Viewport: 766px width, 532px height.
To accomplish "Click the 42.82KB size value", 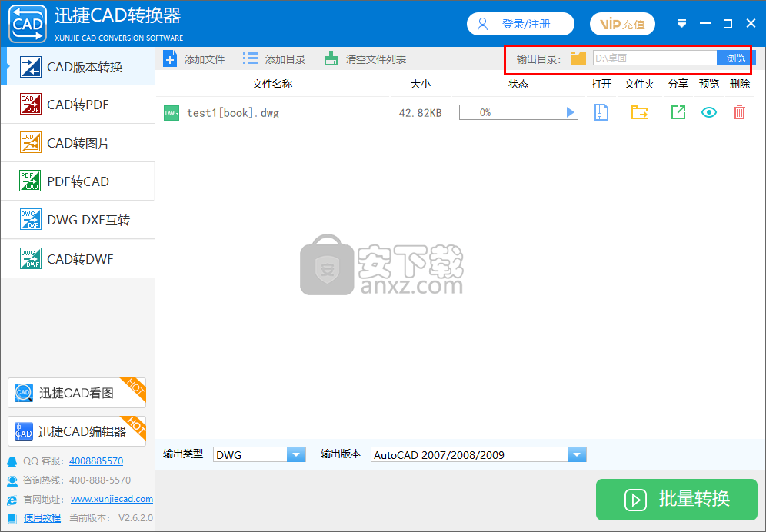I will [x=420, y=113].
